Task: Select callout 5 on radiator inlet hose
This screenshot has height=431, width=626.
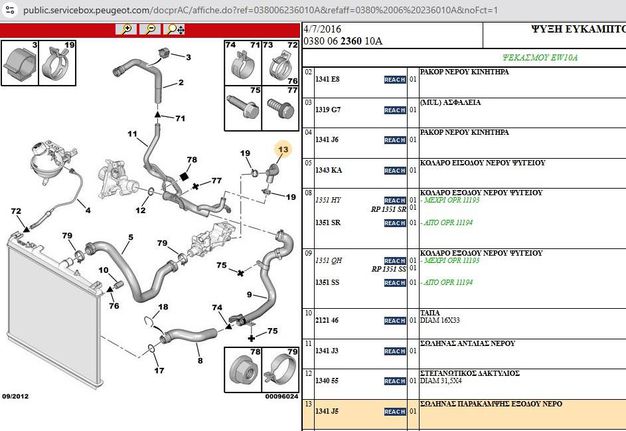Action: (131, 237)
